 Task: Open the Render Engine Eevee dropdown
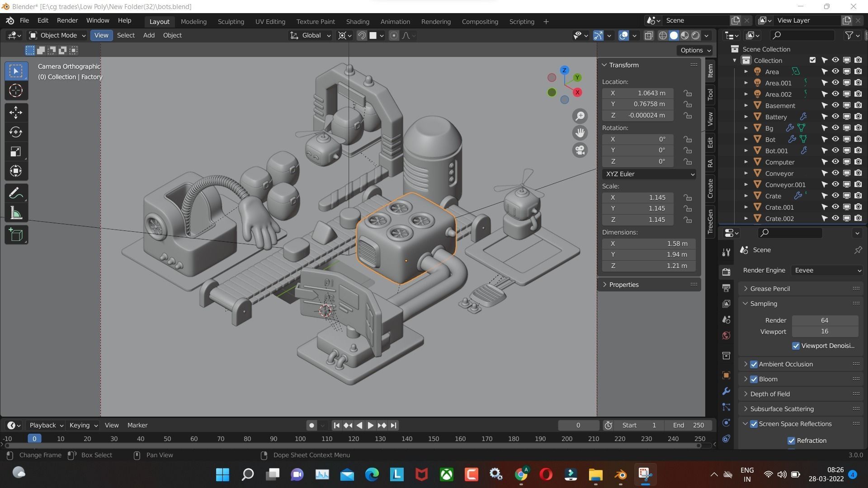pos(827,270)
